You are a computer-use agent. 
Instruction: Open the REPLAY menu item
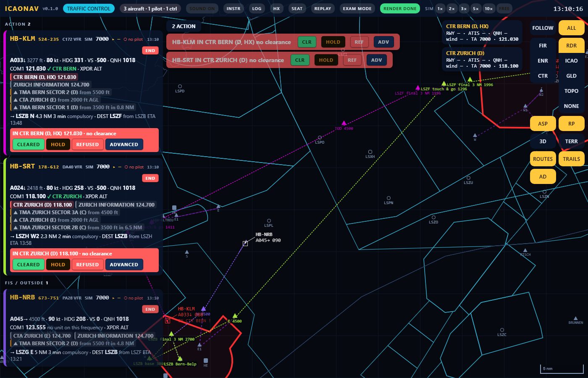click(323, 8)
